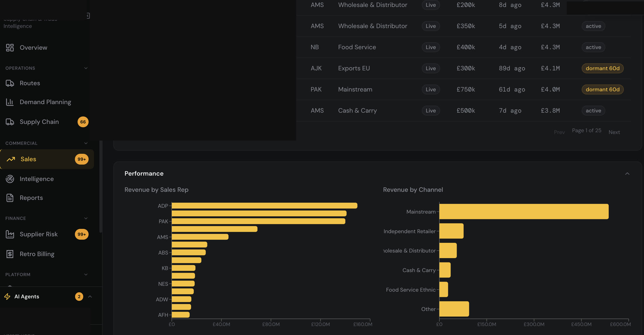Image resolution: width=644 pixels, height=335 pixels.
Task: Click the 61d ago cell
Action: pyautogui.click(x=512, y=89)
